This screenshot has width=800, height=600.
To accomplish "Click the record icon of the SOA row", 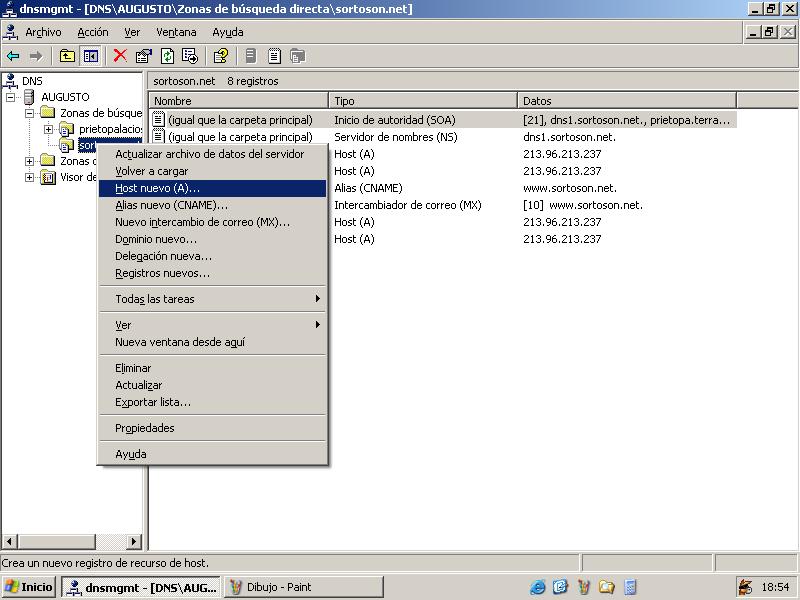I will [x=158, y=120].
